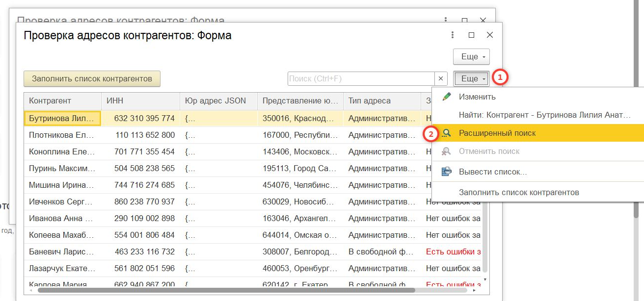Select row for Плотникова contractor
This screenshot has width=644, height=301.
[62, 135]
